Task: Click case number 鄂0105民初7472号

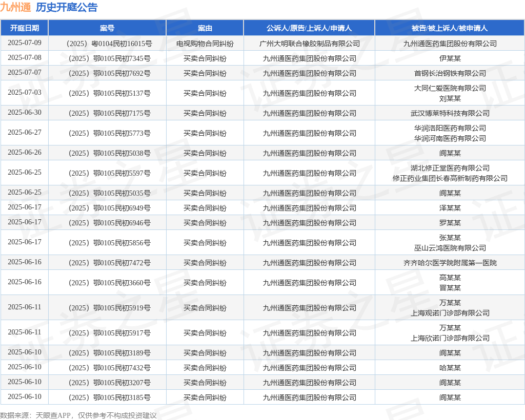Action: click(x=109, y=263)
